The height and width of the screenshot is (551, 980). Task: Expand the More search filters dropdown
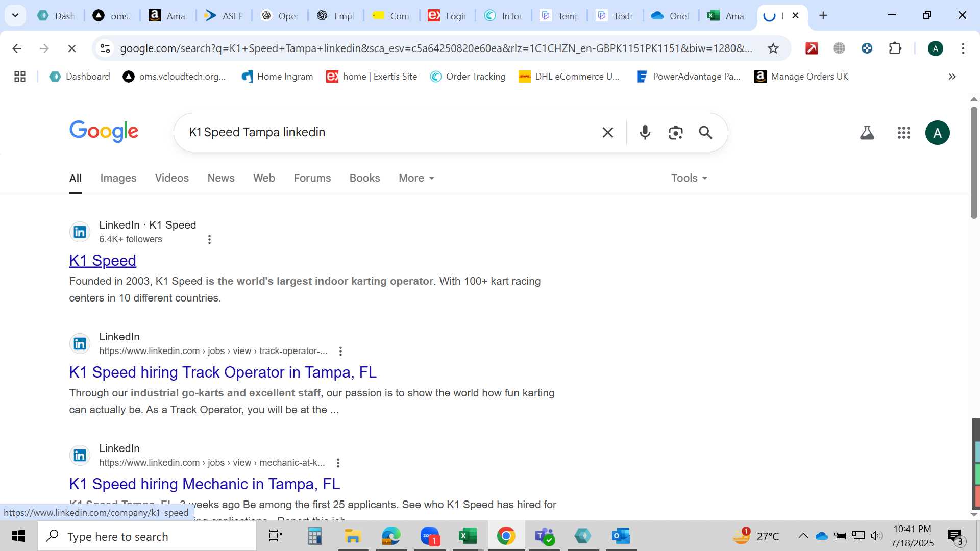coord(416,178)
